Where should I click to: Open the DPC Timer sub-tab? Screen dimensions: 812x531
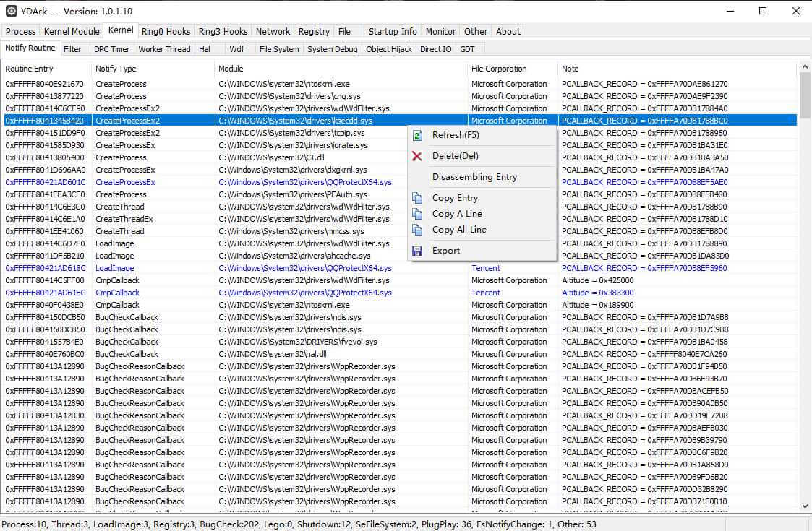[112, 49]
